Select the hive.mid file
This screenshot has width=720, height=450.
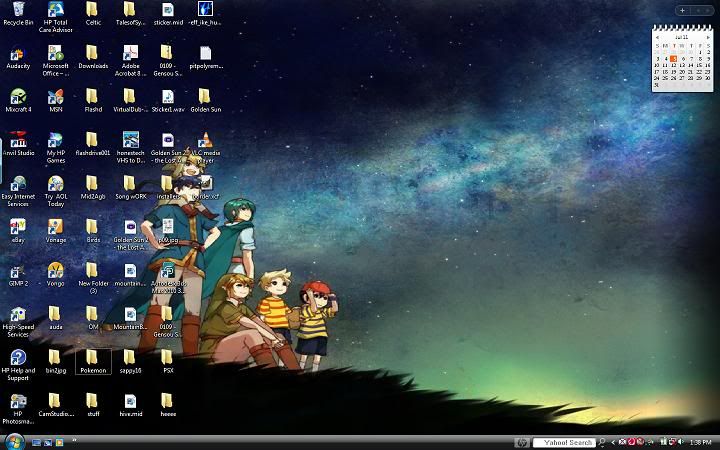(x=130, y=405)
